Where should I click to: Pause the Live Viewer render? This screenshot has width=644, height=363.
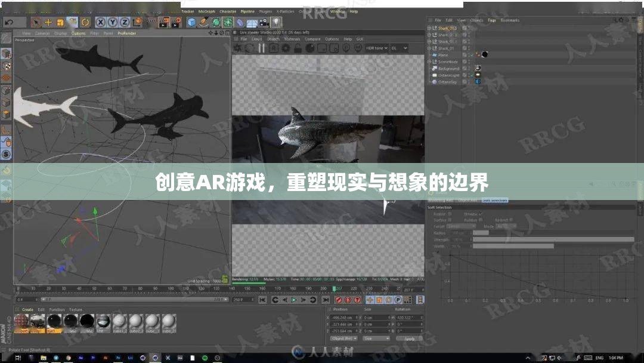[262, 48]
